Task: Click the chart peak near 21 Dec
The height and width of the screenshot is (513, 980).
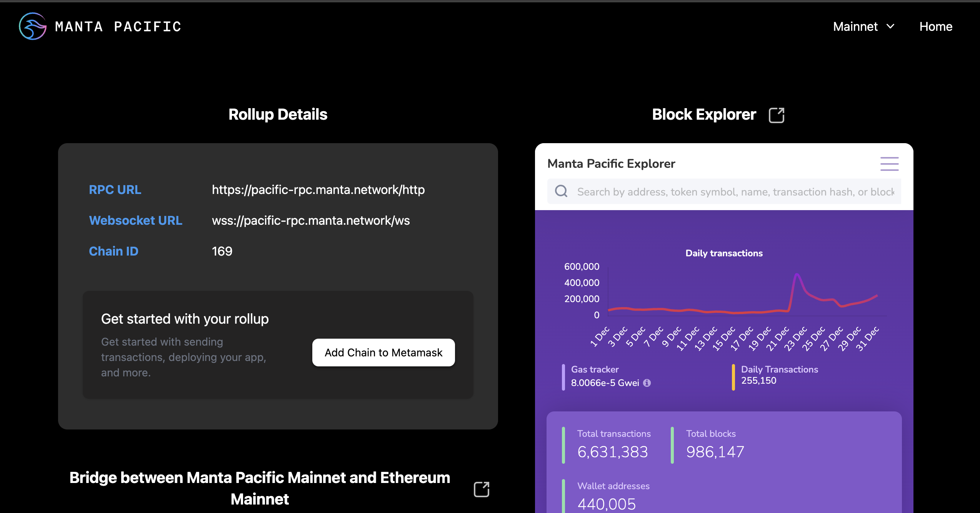Action: 797,275
